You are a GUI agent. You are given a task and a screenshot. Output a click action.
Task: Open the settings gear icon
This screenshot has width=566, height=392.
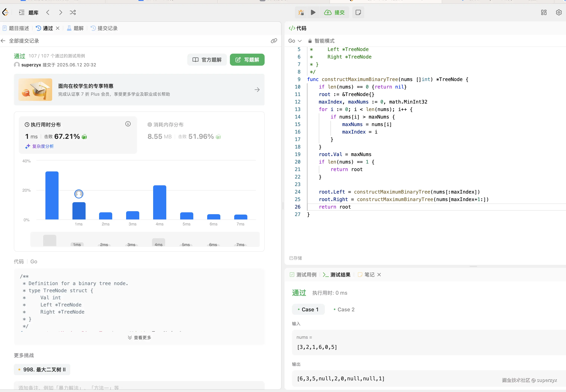tap(559, 13)
